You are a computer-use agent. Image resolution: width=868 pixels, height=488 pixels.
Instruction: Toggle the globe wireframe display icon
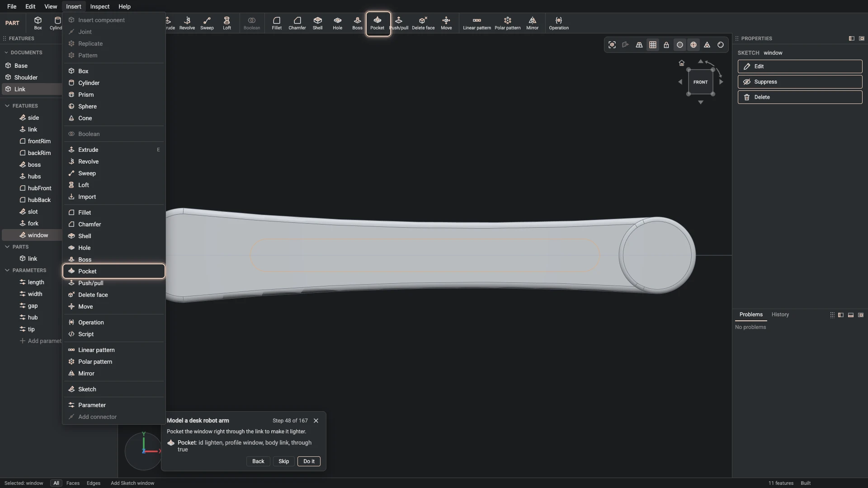693,45
